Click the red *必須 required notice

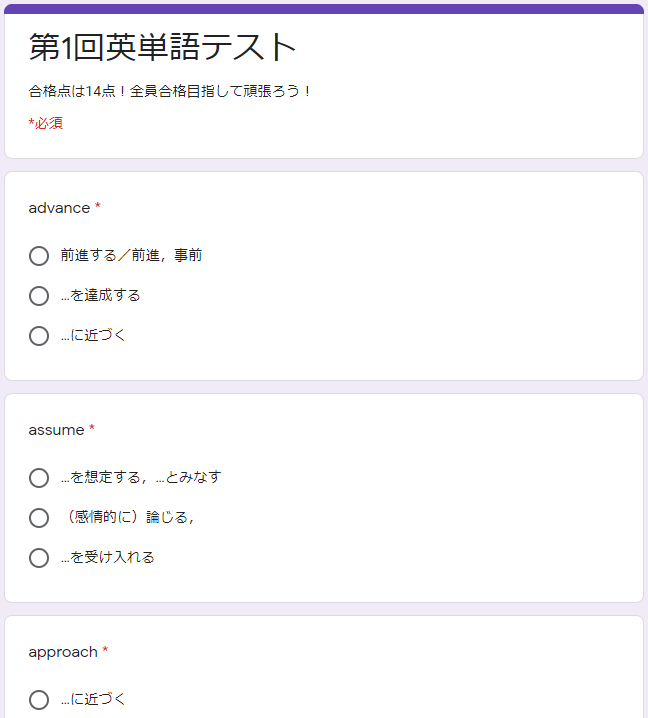pyautogui.click(x=45, y=123)
